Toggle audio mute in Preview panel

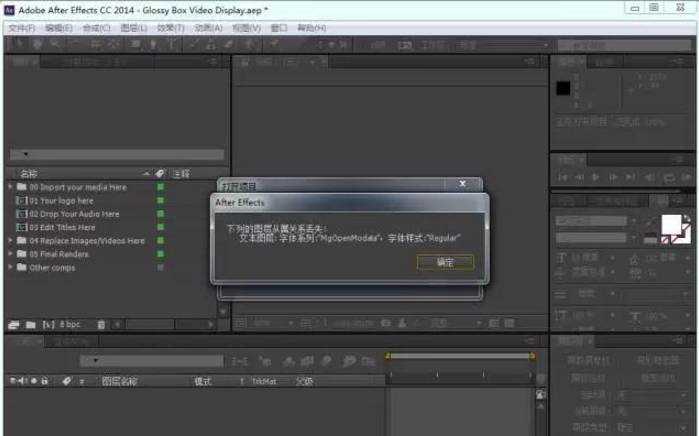click(x=650, y=177)
